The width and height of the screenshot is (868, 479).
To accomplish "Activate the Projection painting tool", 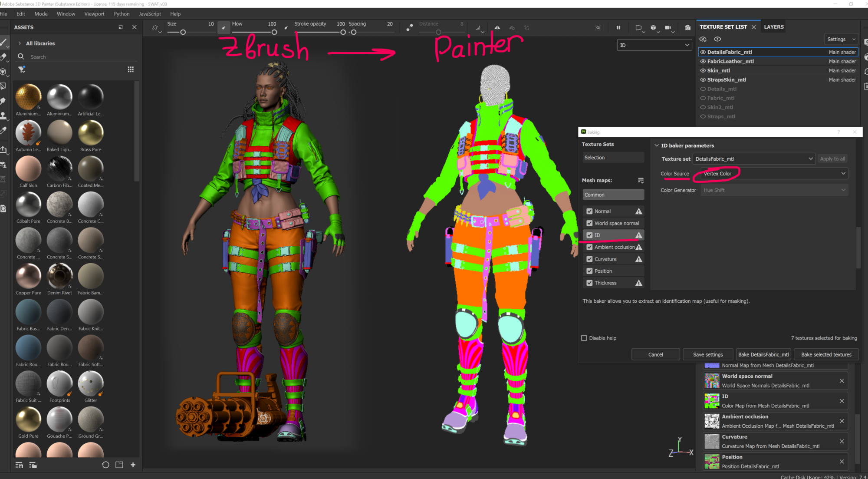I will tap(5, 71).
